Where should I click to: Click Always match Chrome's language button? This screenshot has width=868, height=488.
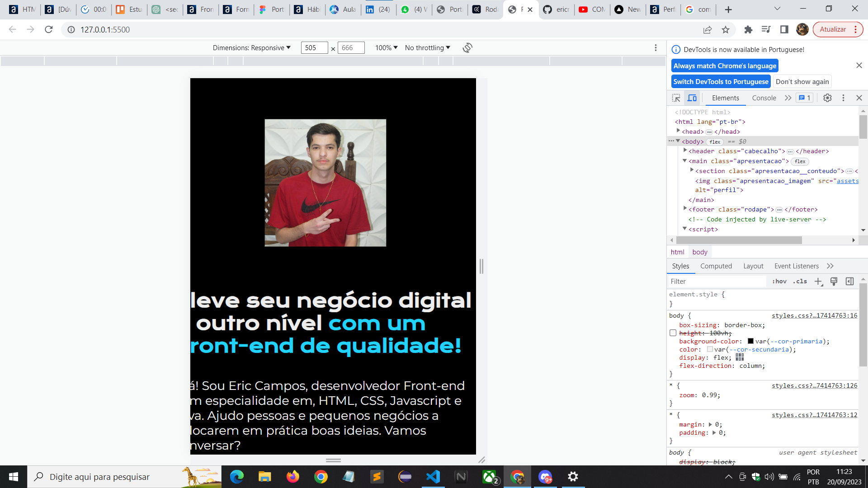coord(725,66)
